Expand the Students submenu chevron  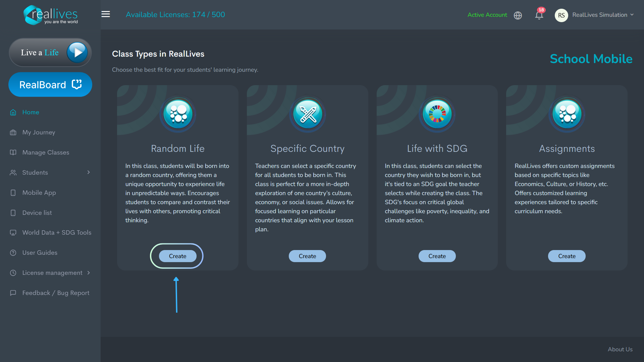coord(89,172)
